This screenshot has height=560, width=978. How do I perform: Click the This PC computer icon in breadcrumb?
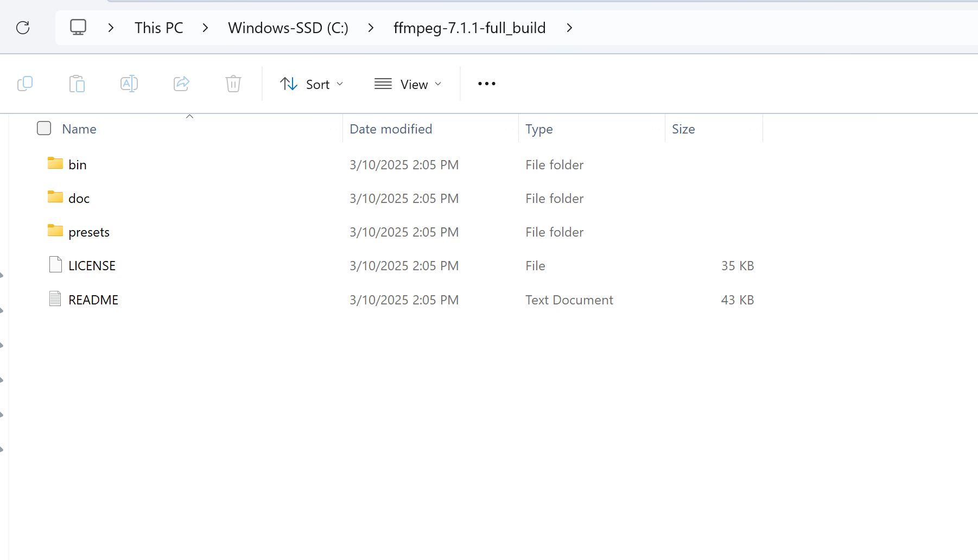pos(78,27)
